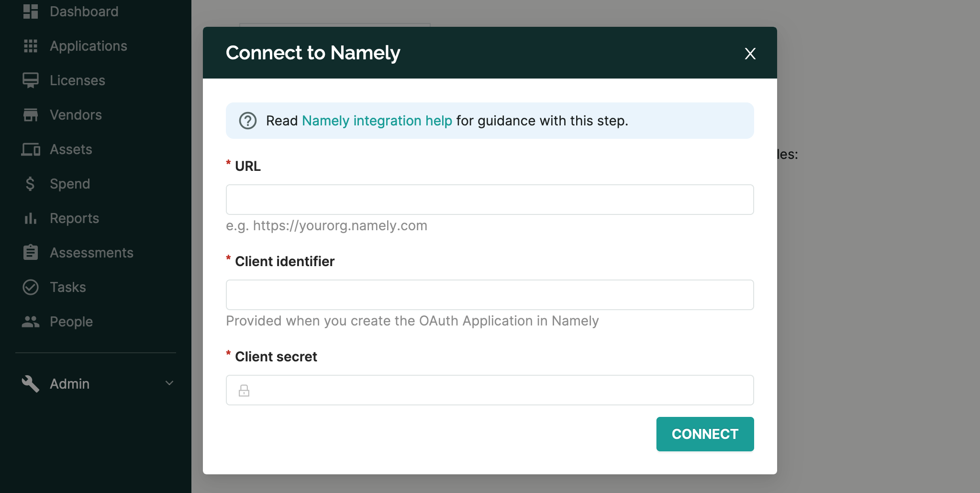Click the Licenses certificate icon
Viewport: 980px width, 493px height.
(x=31, y=80)
